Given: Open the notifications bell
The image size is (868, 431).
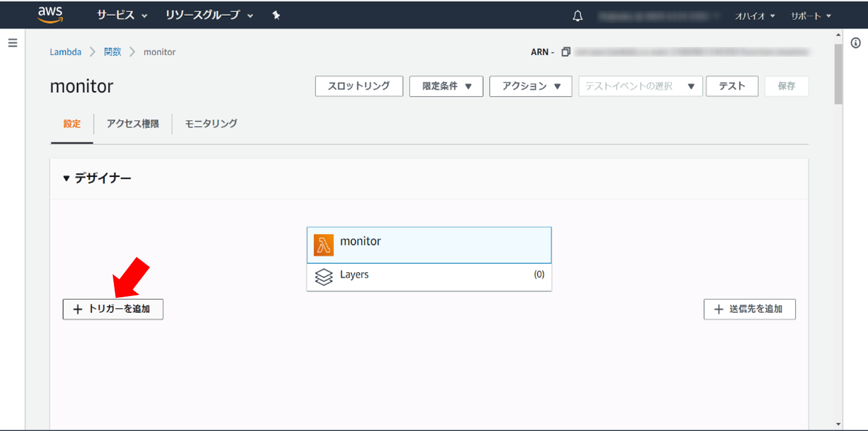Looking at the screenshot, I should (578, 16).
